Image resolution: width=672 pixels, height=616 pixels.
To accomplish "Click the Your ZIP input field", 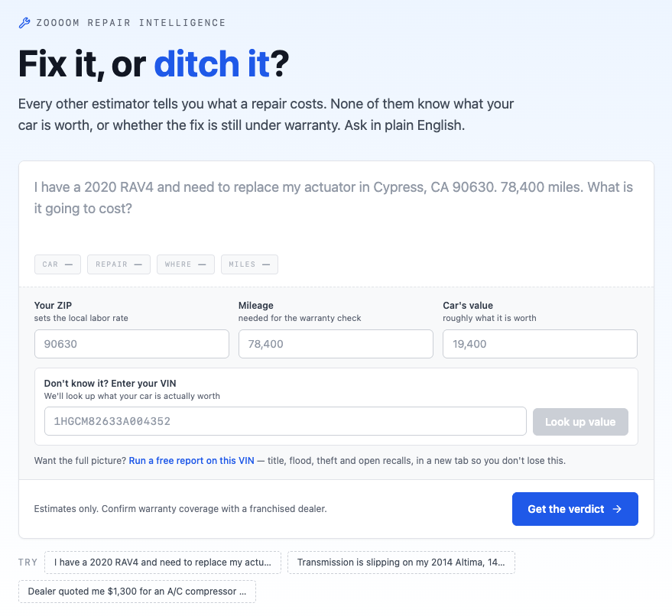I will click(131, 344).
